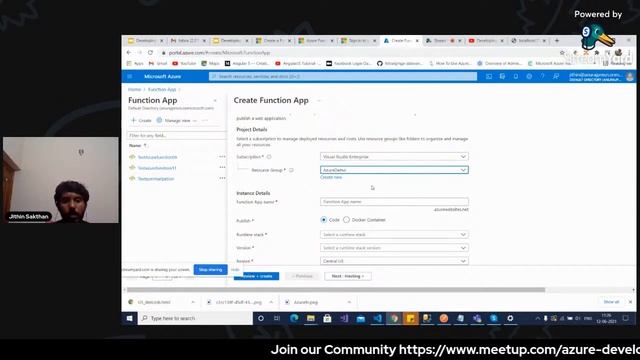Open Azure feedback icon in header
Screen dimensions: 640x360
[556, 76]
